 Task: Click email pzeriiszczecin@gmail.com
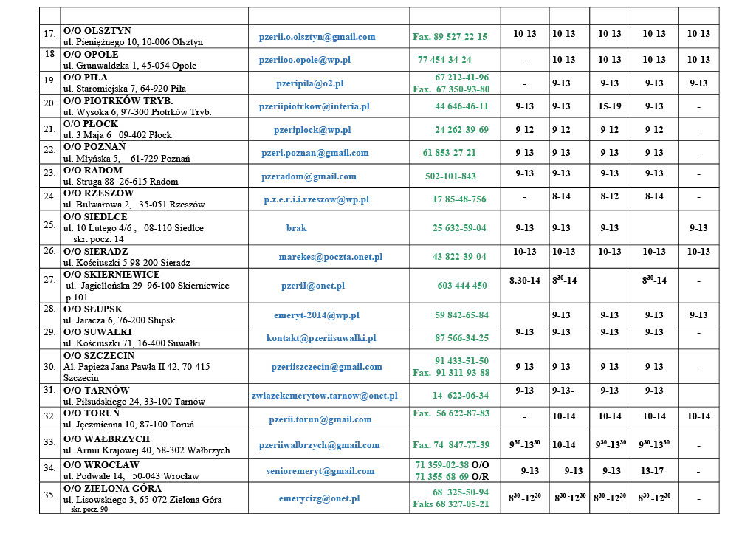pyautogui.click(x=326, y=367)
